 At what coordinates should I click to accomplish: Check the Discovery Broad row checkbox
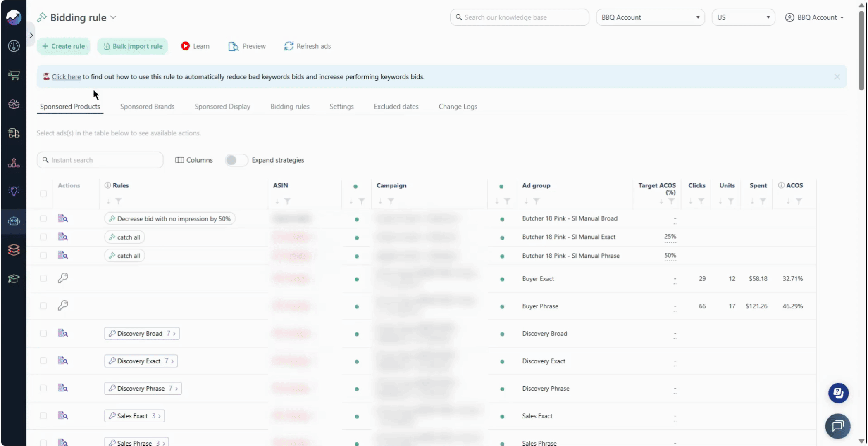(x=43, y=333)
